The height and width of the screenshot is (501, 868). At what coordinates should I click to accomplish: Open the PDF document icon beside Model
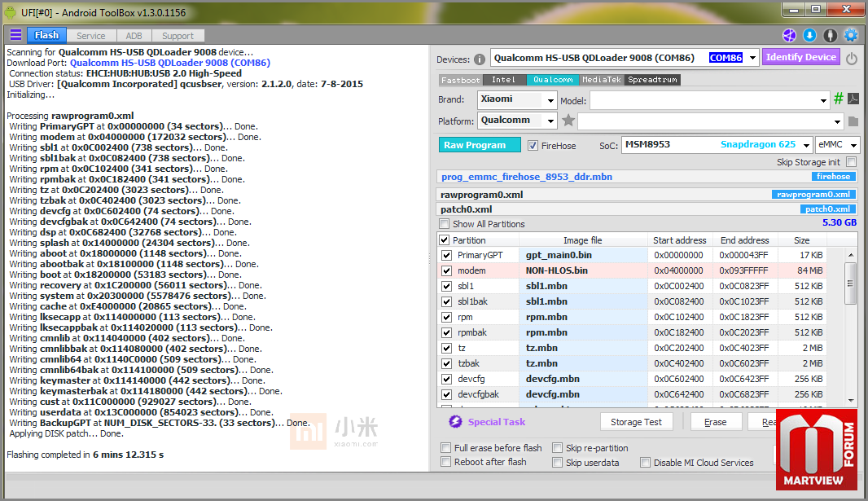pyautogui.click(x=853, y=99)
